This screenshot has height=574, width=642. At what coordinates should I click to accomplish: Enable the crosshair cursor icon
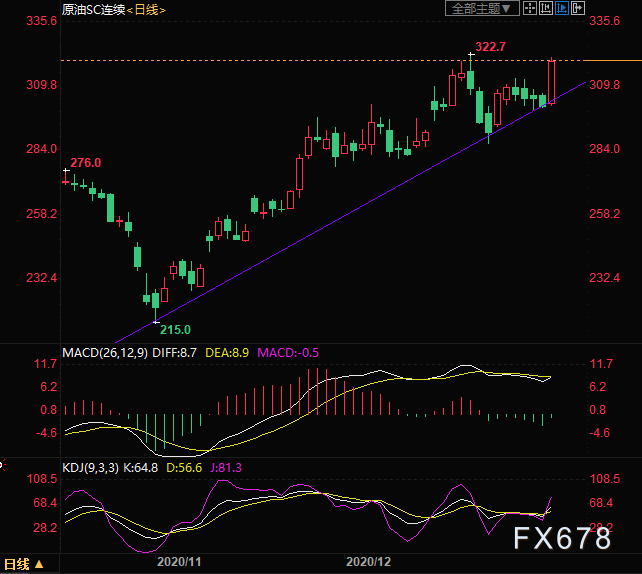click(x=530, y=8)
